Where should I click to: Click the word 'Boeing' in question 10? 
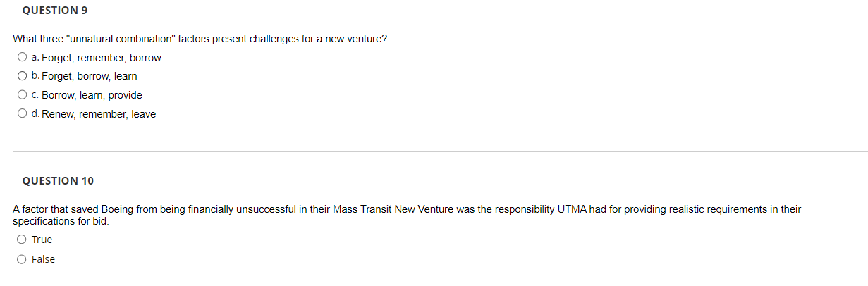118,209
